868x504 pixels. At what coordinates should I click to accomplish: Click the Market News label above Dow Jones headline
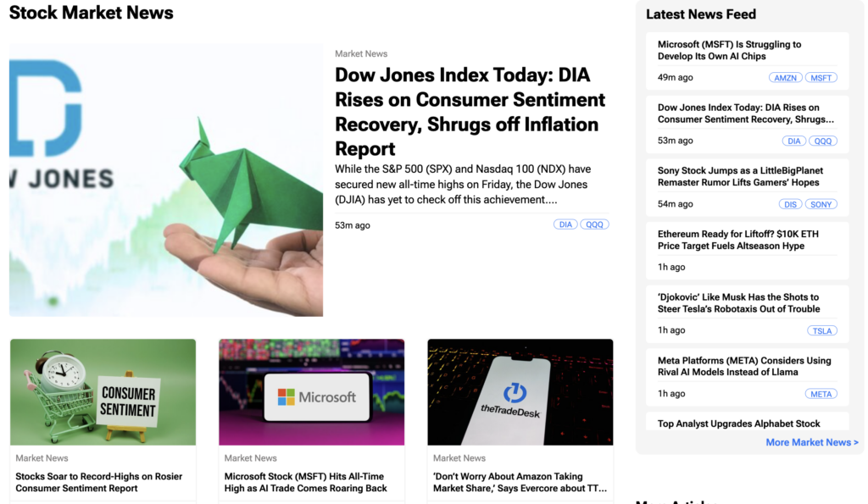(361, 53)
